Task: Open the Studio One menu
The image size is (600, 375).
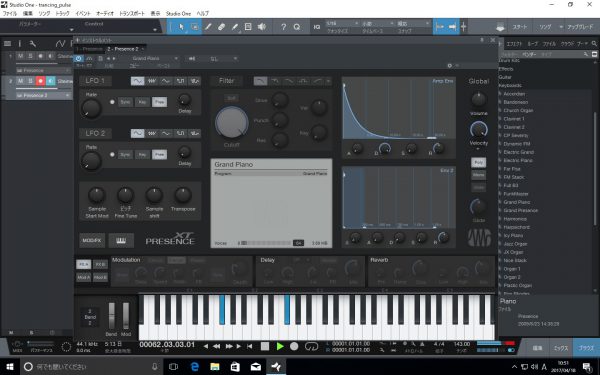Action: point(178,13)
